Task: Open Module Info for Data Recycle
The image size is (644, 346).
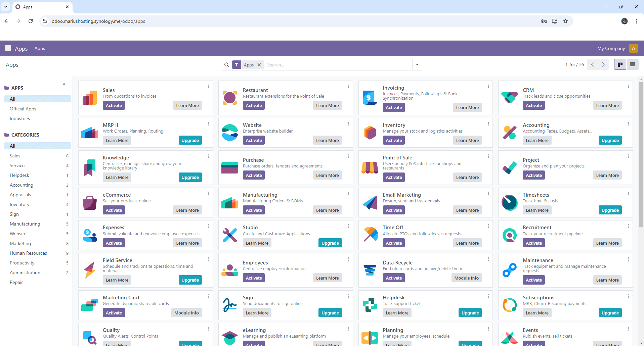Action: 467,278
